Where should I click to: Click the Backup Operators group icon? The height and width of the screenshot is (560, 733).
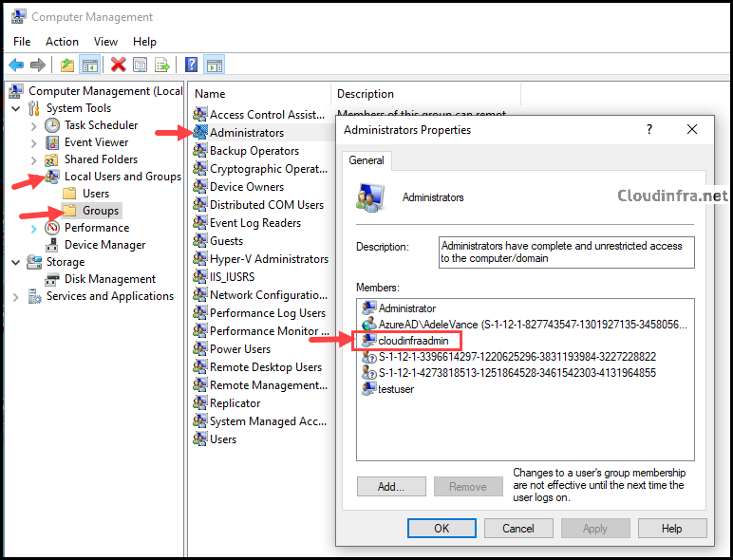coord(200,151)
